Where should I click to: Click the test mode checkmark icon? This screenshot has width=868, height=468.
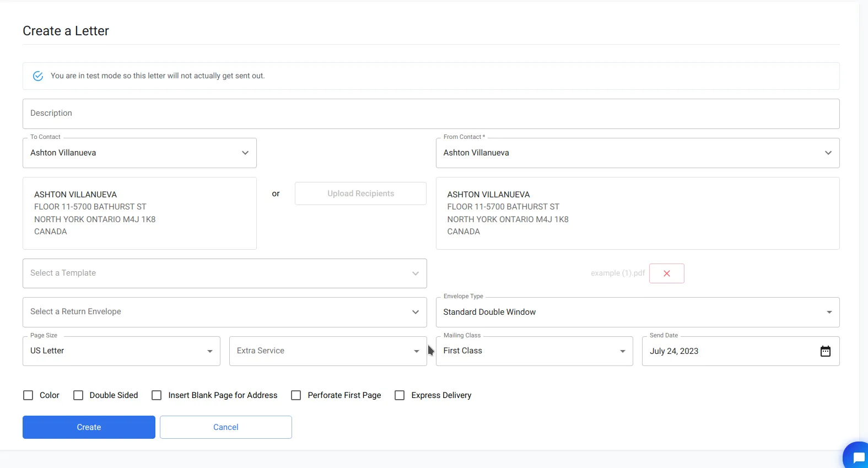[x=38, y=76]
